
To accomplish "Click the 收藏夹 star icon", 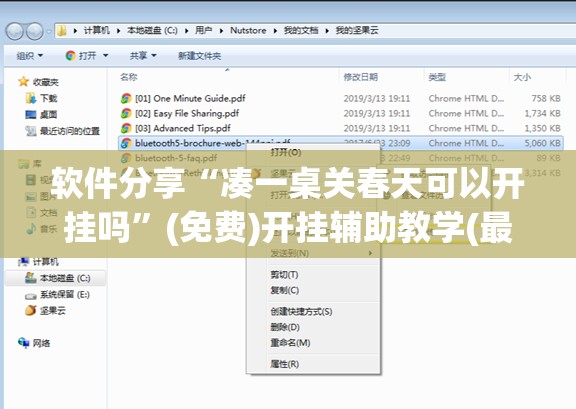I will [x=24, y=82].
